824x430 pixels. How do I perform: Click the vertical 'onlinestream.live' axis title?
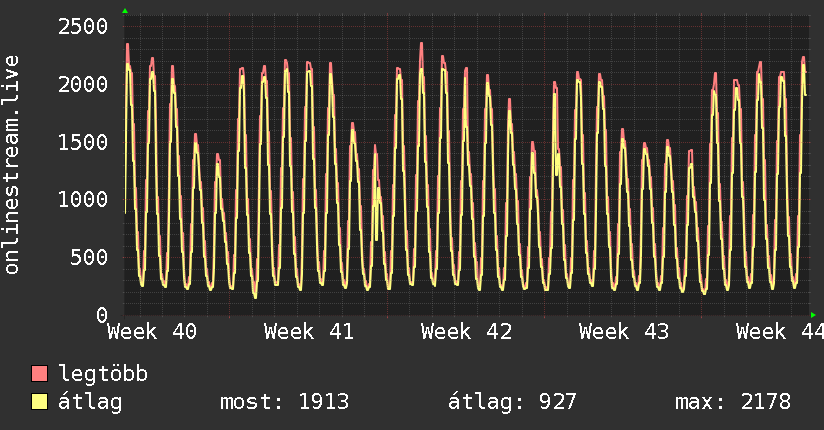coord(12,165)
